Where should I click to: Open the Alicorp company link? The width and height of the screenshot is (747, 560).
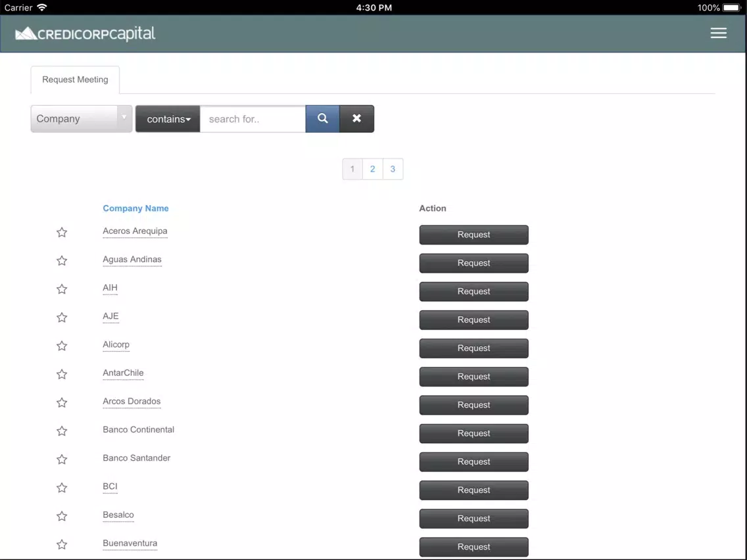click(116, 344)
